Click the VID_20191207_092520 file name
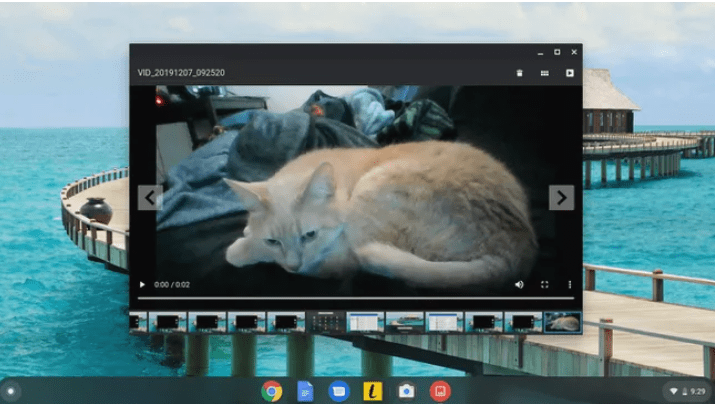The width and height of the screenshot is (715, 404). (x=181, y=73)
